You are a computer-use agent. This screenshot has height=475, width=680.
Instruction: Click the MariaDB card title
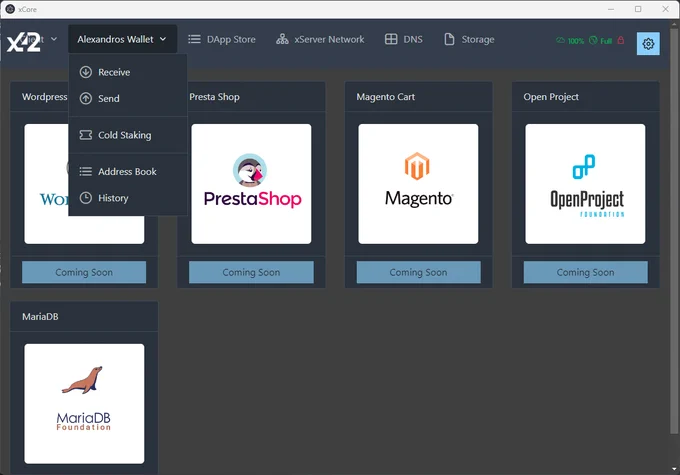pyautogui.click(x=40, y=317)
